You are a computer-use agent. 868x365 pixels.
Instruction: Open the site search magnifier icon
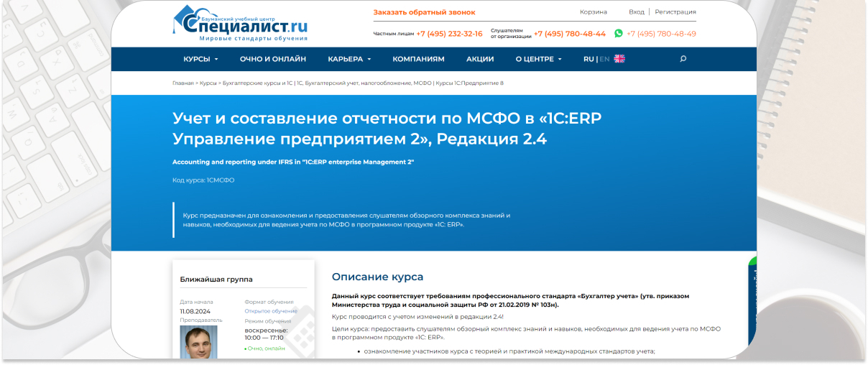(x=683, y=59)
